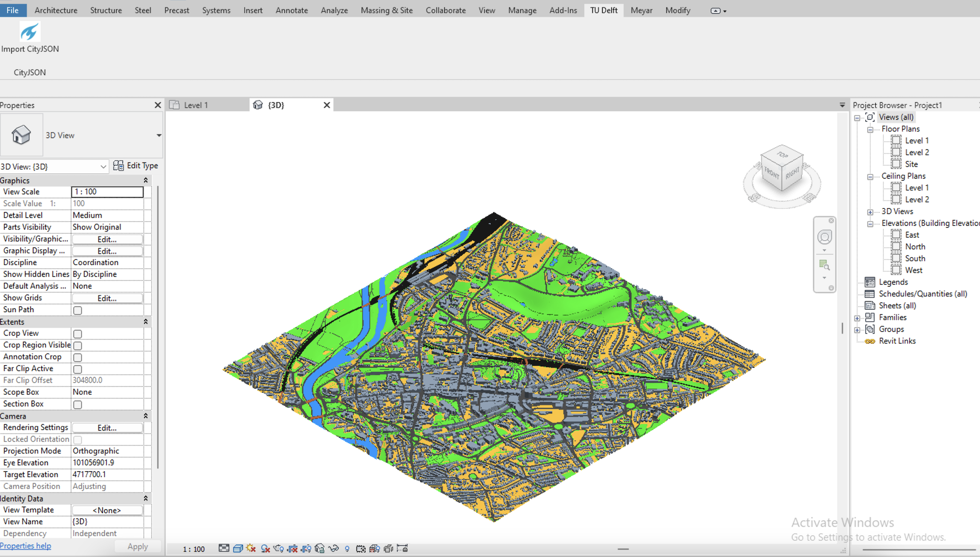Click the Import CityJSON icon

29,32
